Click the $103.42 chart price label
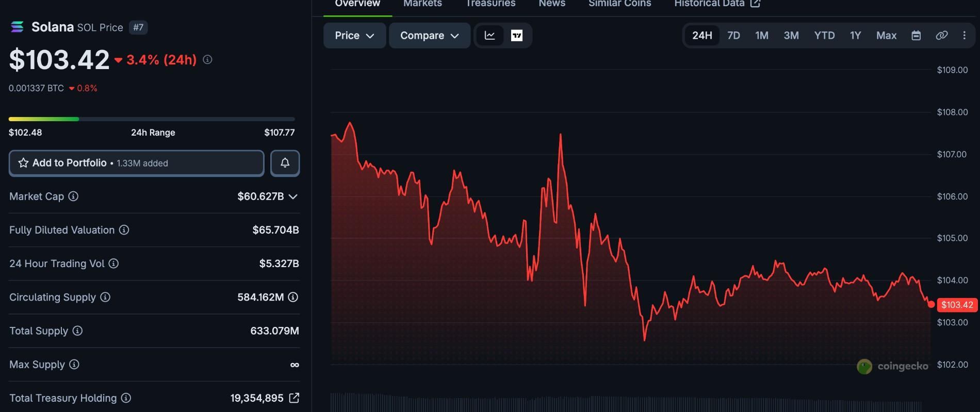 click(x=957, y=305)
